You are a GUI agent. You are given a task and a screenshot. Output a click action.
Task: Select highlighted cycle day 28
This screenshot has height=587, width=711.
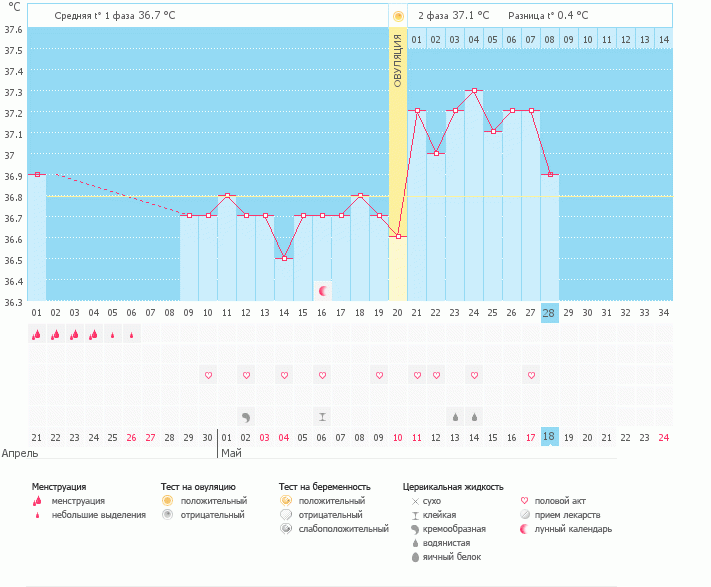coord(549,313)
